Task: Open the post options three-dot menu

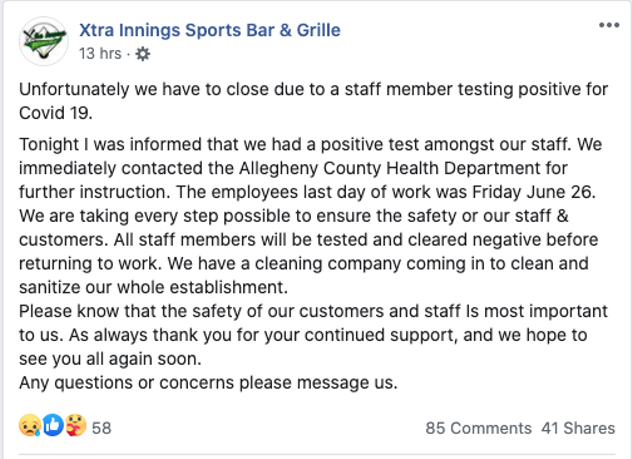Action: tap(609, 25)
